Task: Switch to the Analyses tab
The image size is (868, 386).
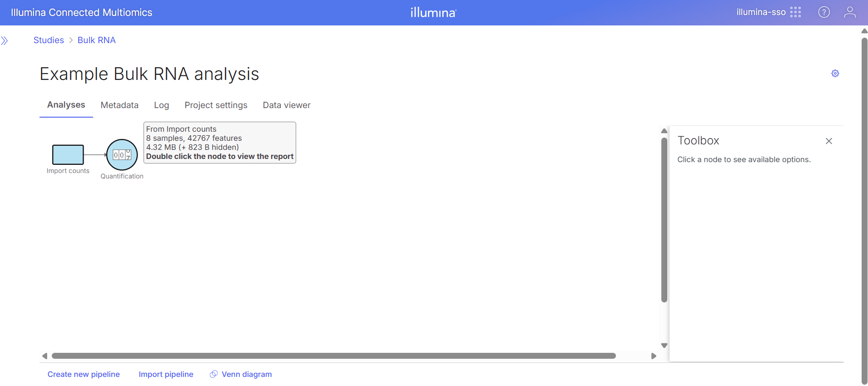Action: [x=66, y=105]
